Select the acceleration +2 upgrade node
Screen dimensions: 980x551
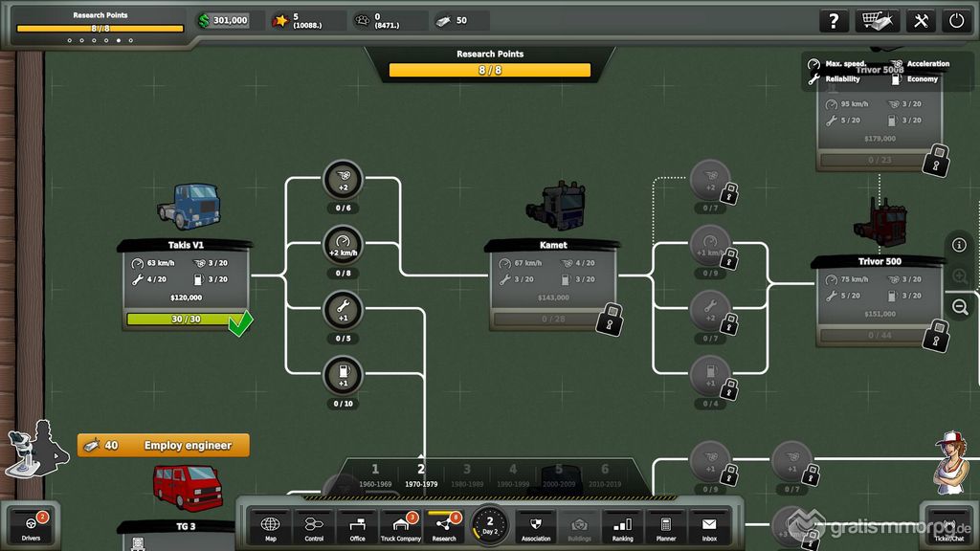[343, 180]
